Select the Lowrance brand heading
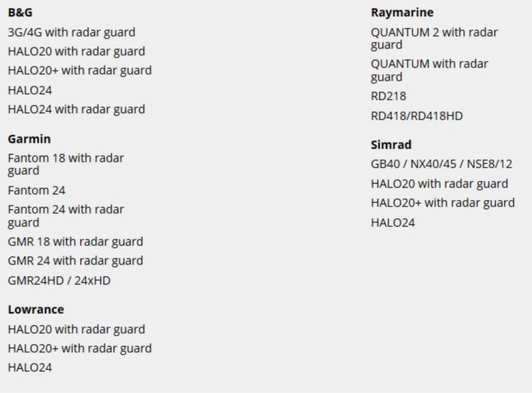532x393 pixels. (x=36, y=310)
